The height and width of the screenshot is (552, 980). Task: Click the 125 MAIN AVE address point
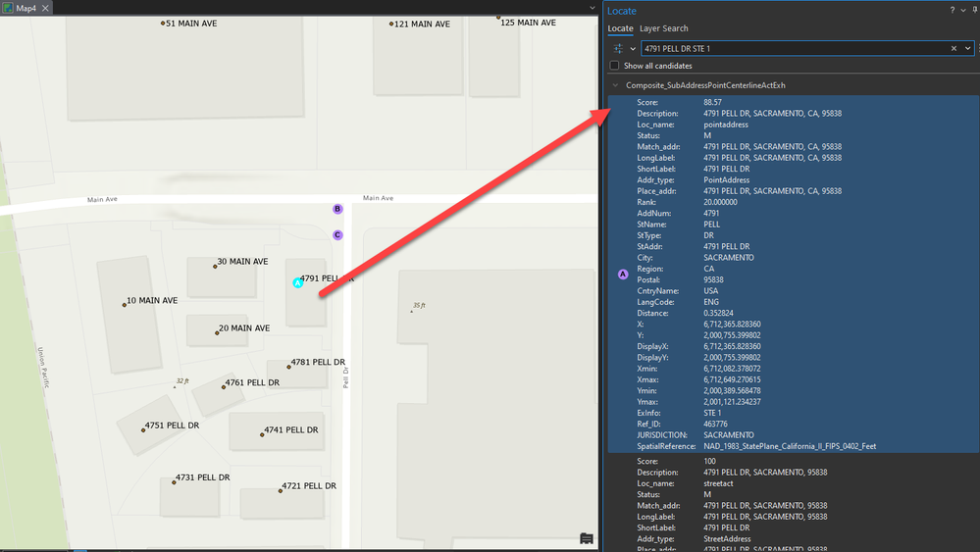[498, 18]
